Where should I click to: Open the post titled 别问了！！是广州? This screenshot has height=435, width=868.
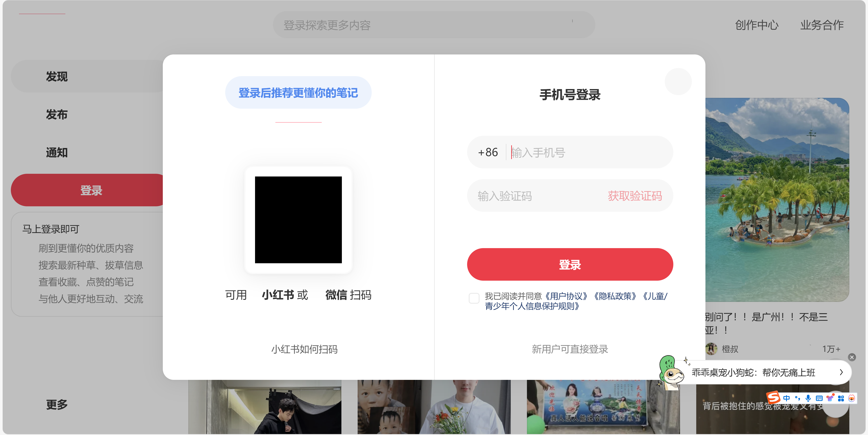pyautogui.click(x=766, y=323)
